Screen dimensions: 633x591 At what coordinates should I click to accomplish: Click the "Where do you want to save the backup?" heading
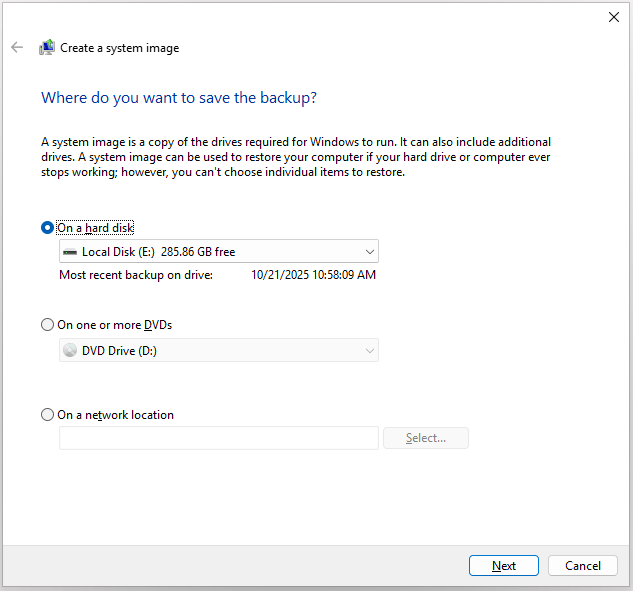click(x=179, y=98)
